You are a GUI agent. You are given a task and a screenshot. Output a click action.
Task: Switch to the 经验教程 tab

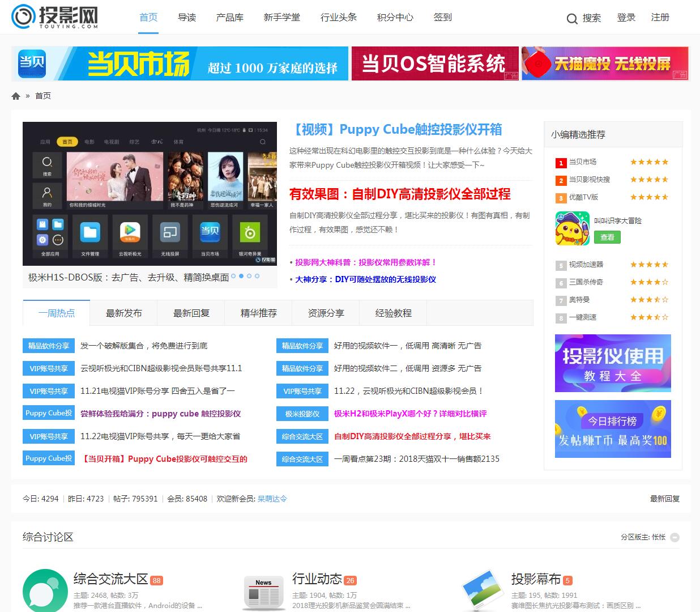pos(394,313)
